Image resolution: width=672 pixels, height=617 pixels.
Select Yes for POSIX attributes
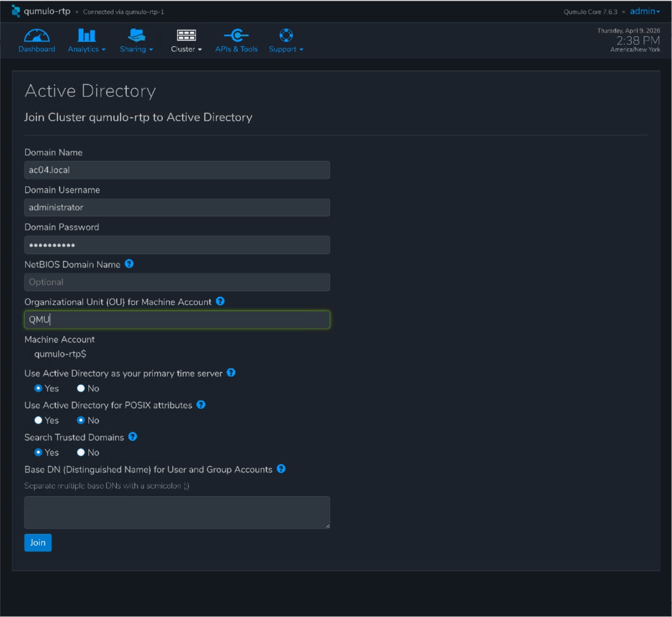(38, 420)
